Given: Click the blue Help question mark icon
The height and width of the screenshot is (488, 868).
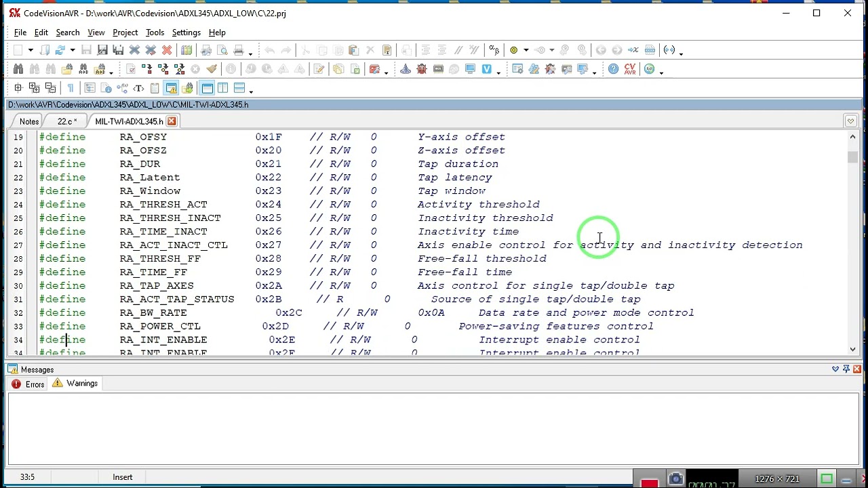Looking at the screenshot, I should (614, 69).
